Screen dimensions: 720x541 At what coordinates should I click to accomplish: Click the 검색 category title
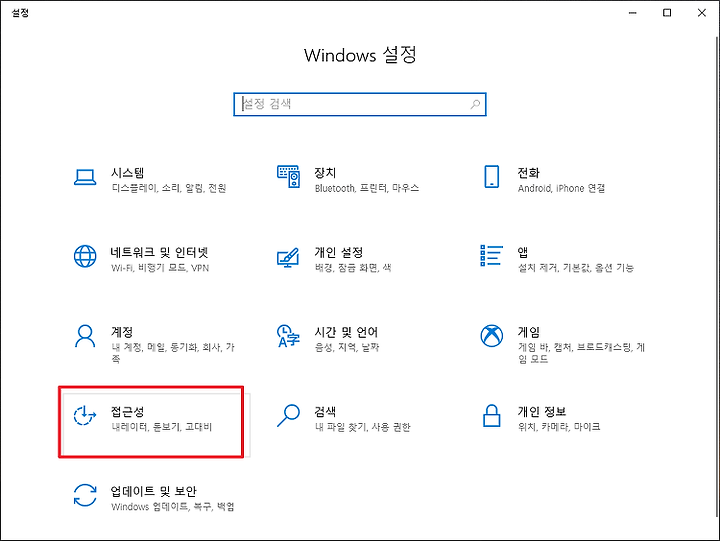[x=325, y=411]
